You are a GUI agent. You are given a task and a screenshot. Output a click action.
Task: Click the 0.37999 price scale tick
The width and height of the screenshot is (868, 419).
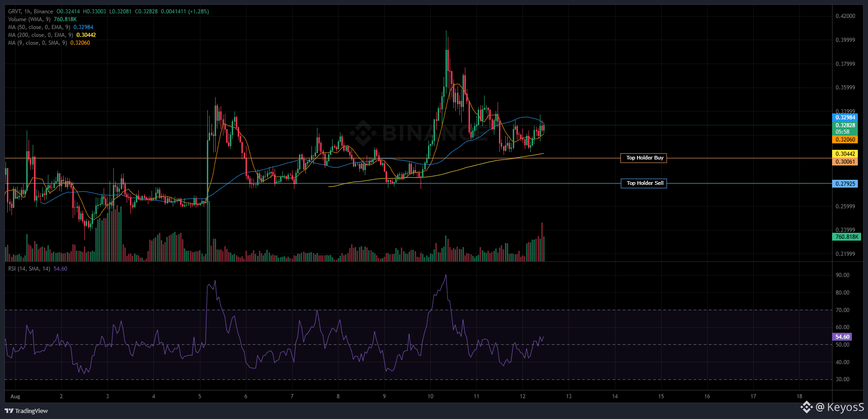(x=845, y=64)
